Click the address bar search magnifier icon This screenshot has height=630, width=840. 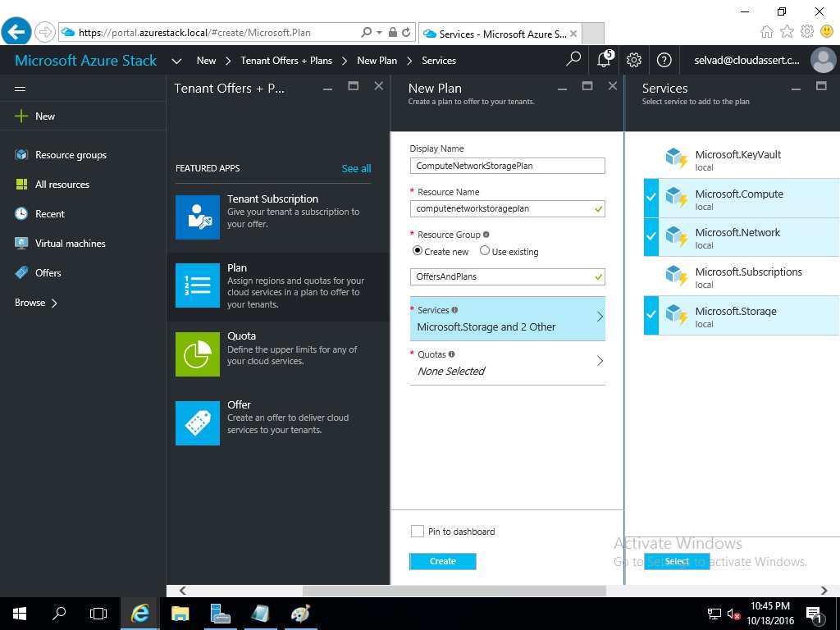367,32
